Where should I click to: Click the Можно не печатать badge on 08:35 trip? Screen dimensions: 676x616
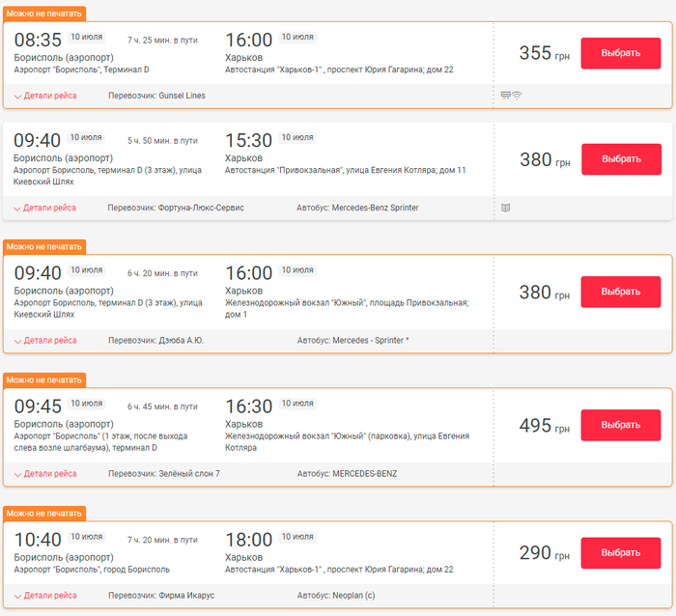tap(44, 14)
